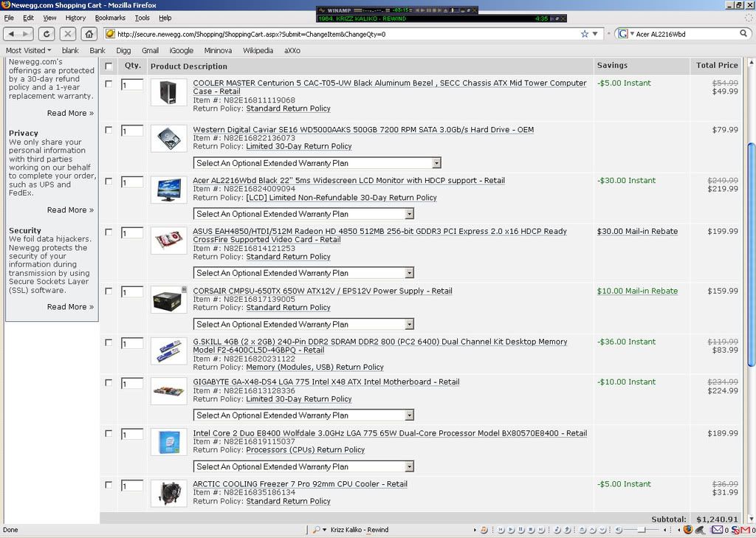
Task: Check the box for Western Digital Caviar drive
Action: pyautogui.click(x=109, y=130)
